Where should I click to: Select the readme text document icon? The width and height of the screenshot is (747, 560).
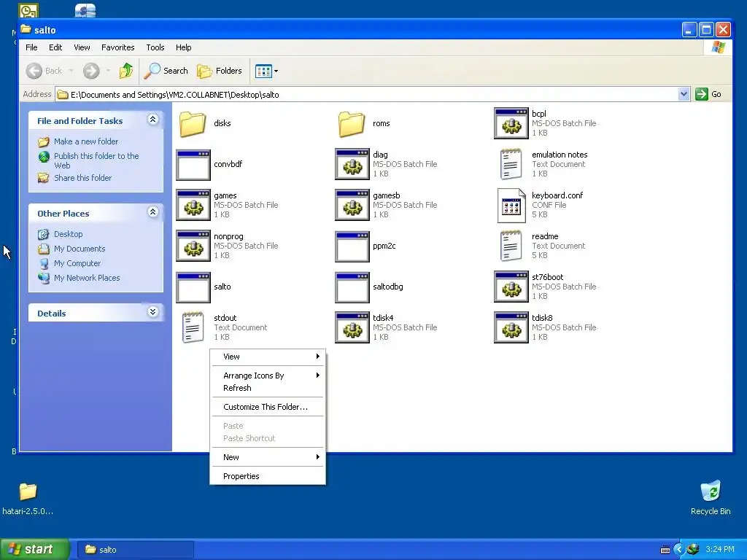click(511, 246)
